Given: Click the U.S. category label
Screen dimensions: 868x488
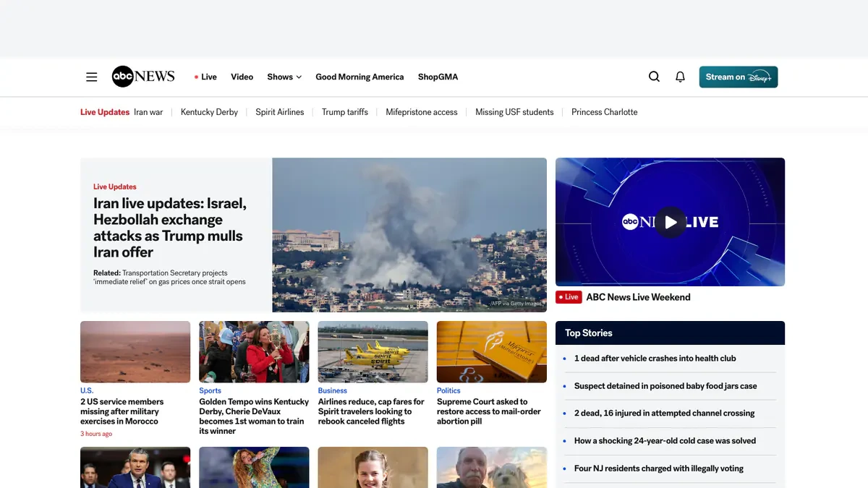Looking at the screenshot, I should pos(87,390).
